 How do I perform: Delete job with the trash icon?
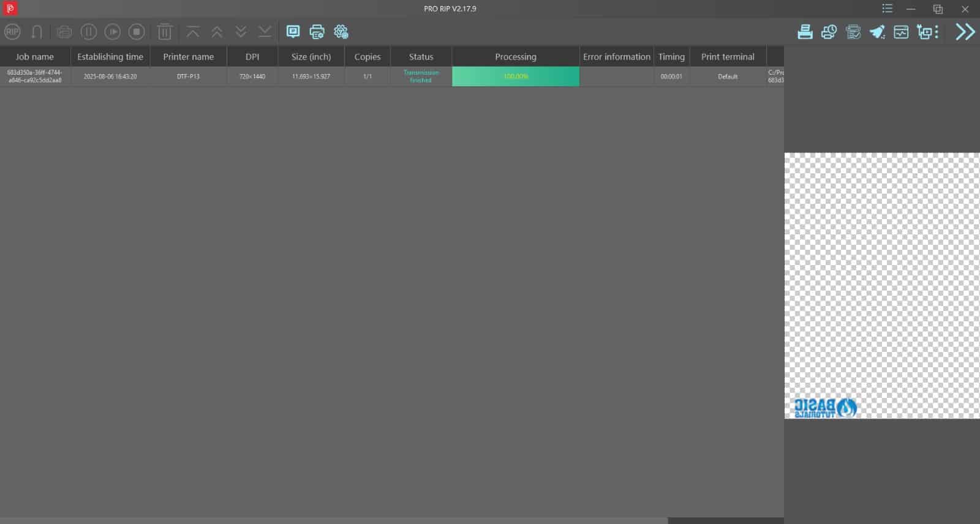pos(165,32)
